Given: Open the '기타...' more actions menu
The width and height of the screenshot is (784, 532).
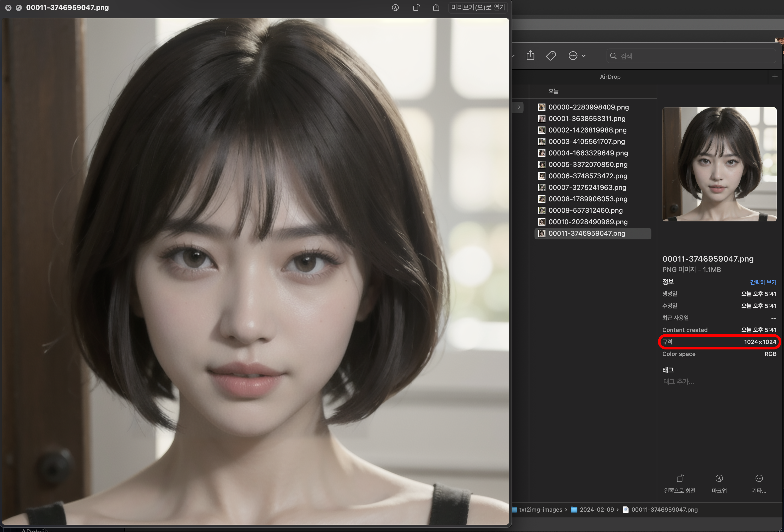Looking at the screenshot, I should (759, 479).
